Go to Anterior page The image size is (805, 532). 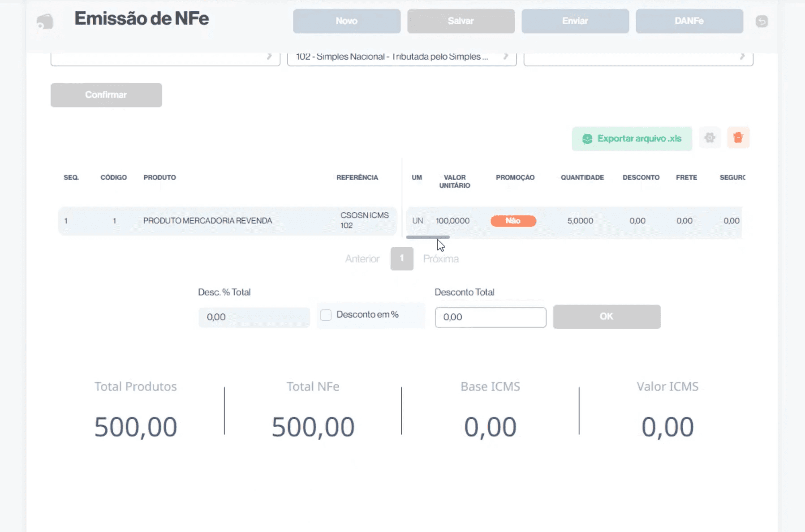click(x=362, y=259)
